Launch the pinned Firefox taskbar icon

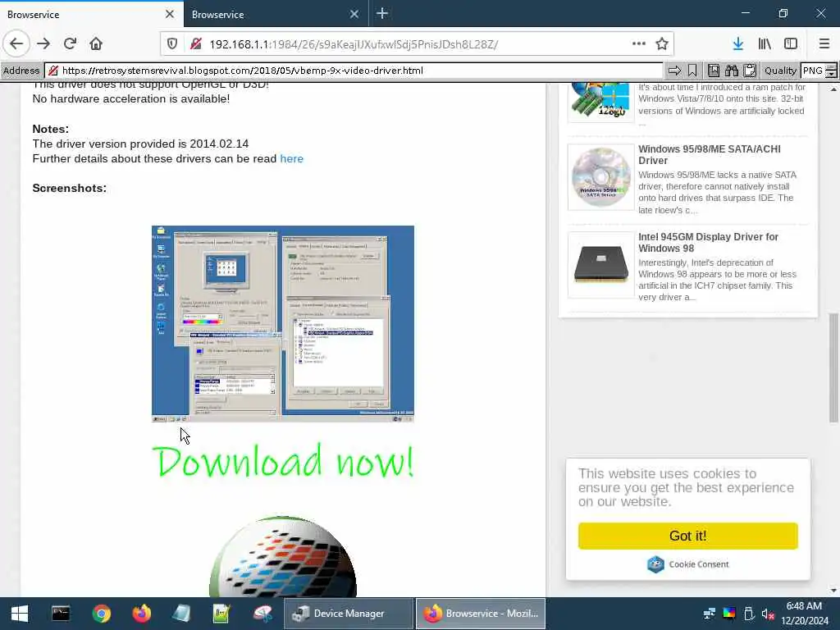[141, 614]
